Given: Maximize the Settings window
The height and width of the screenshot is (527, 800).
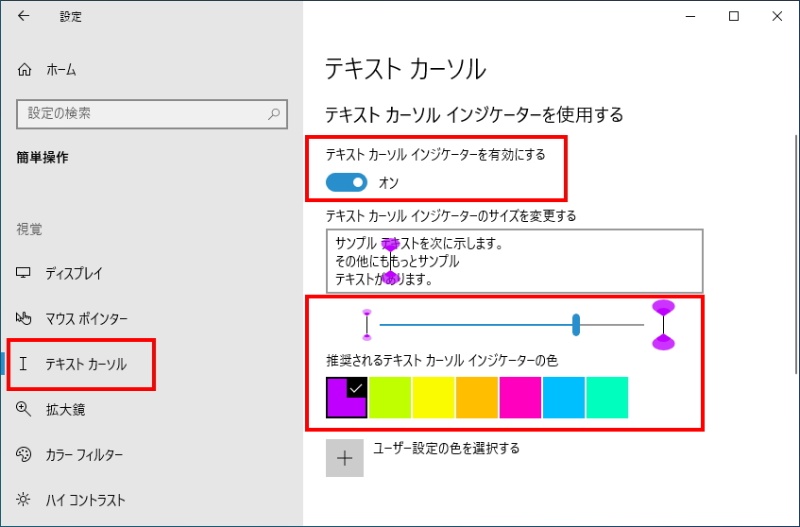Looking at the screenshot, I should coord(734,16).
